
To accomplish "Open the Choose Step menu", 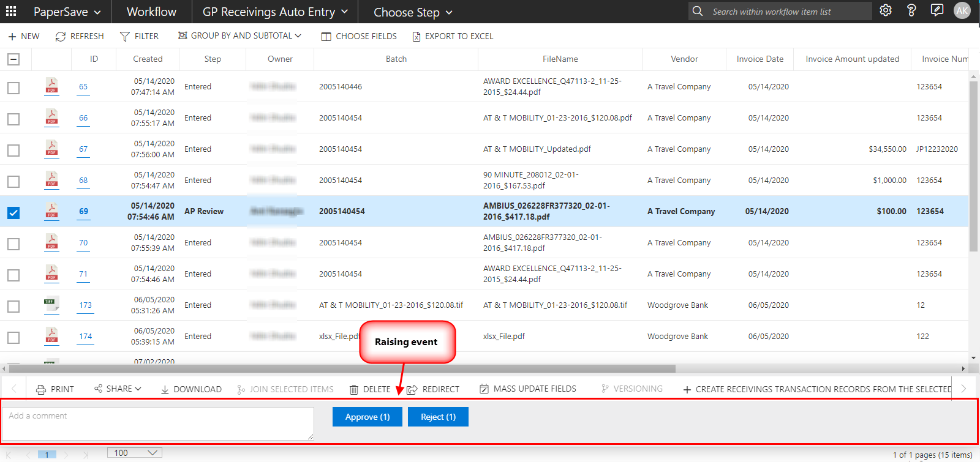I will coord(413,12).
